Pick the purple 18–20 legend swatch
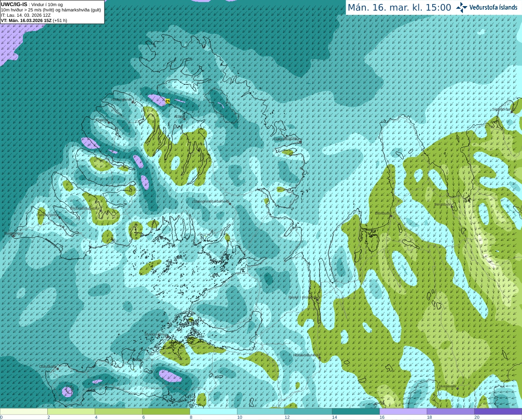 451,411
